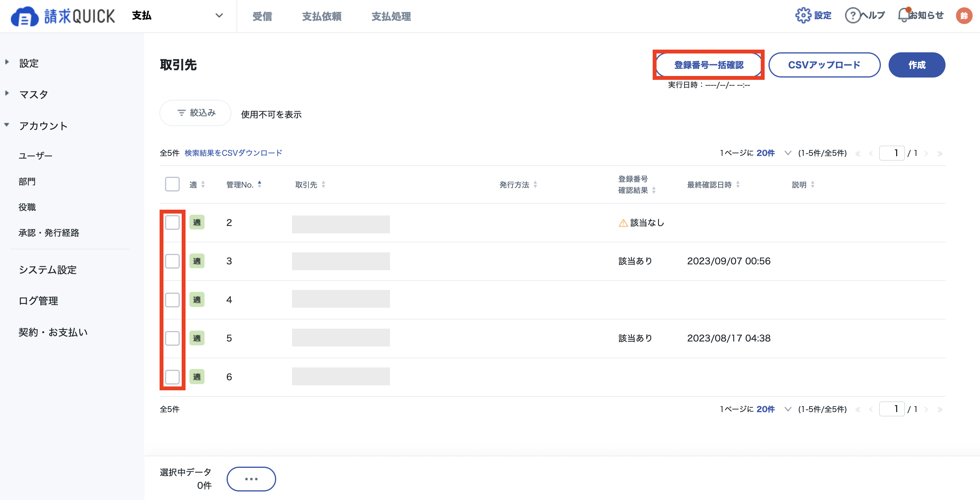The height and width of the screenshot is (500, 980).
Task: Tick the checkbox for row number 2
Action: point(172,222)
